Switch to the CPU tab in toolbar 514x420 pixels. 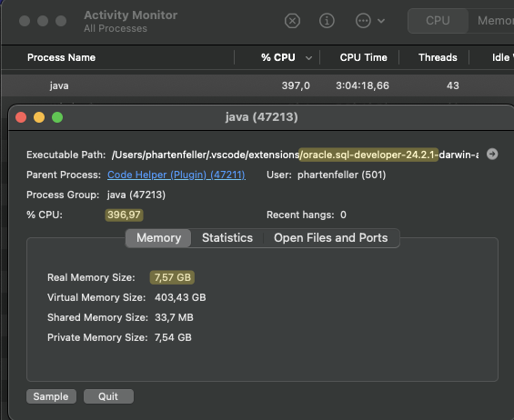[x=438, y=21]
